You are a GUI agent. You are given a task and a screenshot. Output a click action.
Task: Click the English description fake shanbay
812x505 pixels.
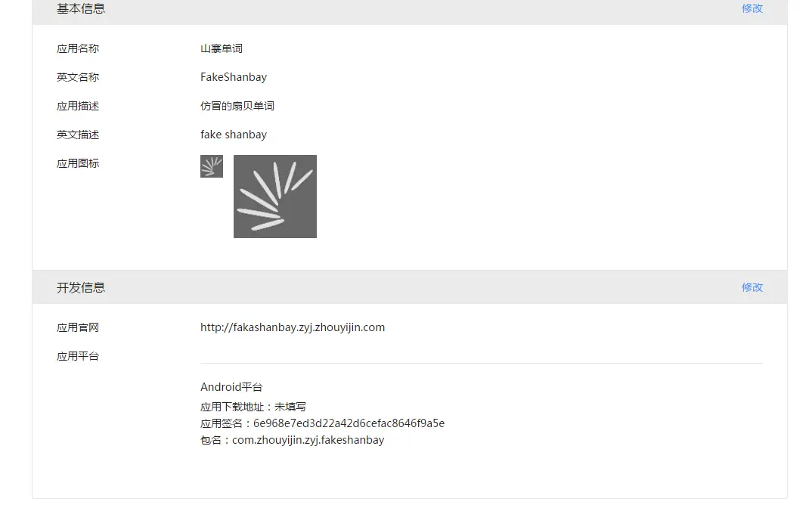pyautogui.click(x=234, y=135)
